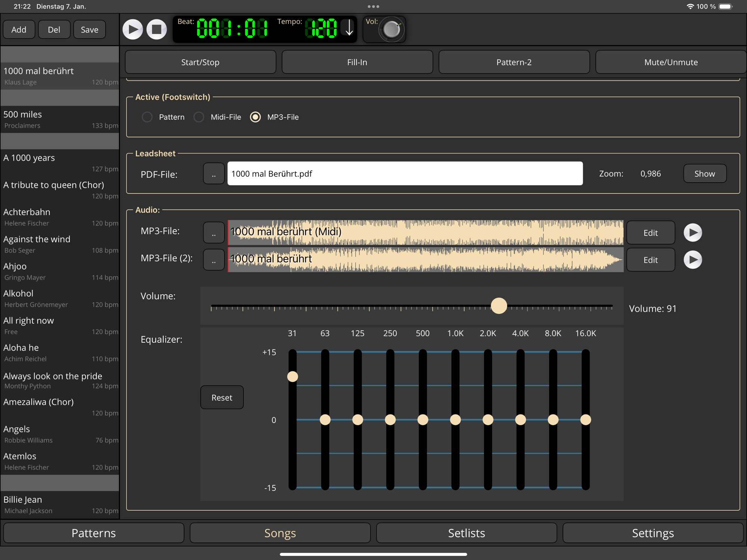The width and height of the screenshot is (747, 560).
Task: Browse for first MP3-File with '..' button
Action: click(214, 233)
